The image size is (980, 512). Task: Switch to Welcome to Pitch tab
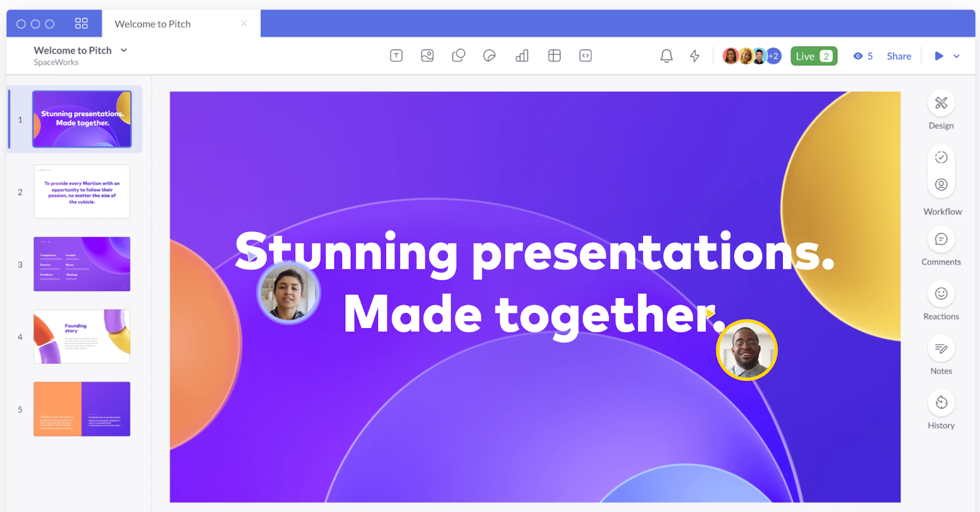click(153, 24)
